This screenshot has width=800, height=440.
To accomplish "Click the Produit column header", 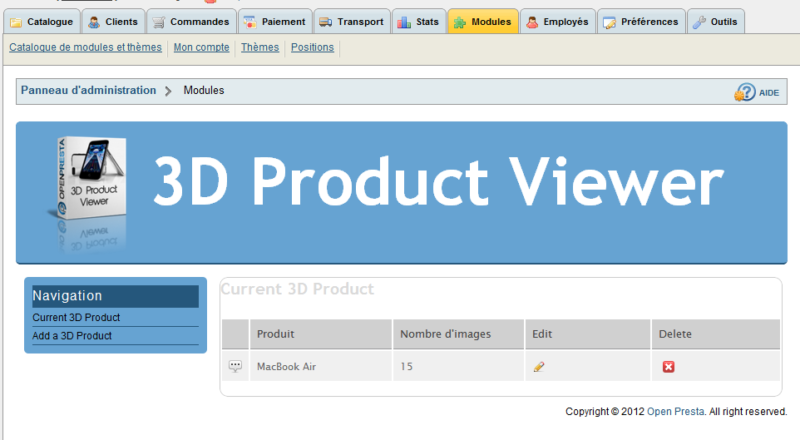I will coord(320,334).
